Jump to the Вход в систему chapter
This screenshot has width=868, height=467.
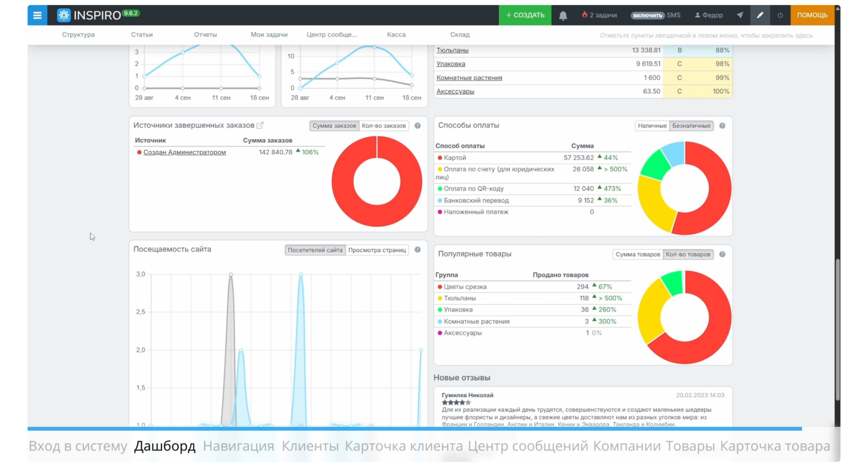click(x=78, y=446)
